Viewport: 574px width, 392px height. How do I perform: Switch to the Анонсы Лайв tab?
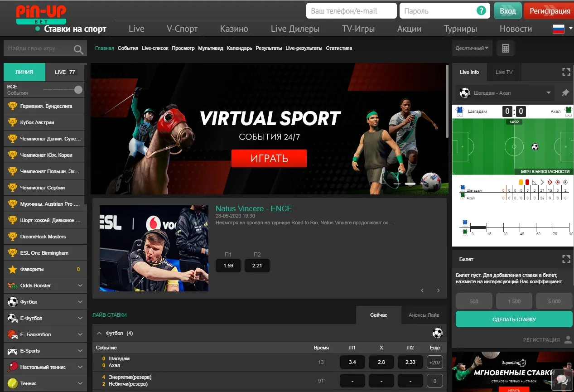tap(424, 315)
